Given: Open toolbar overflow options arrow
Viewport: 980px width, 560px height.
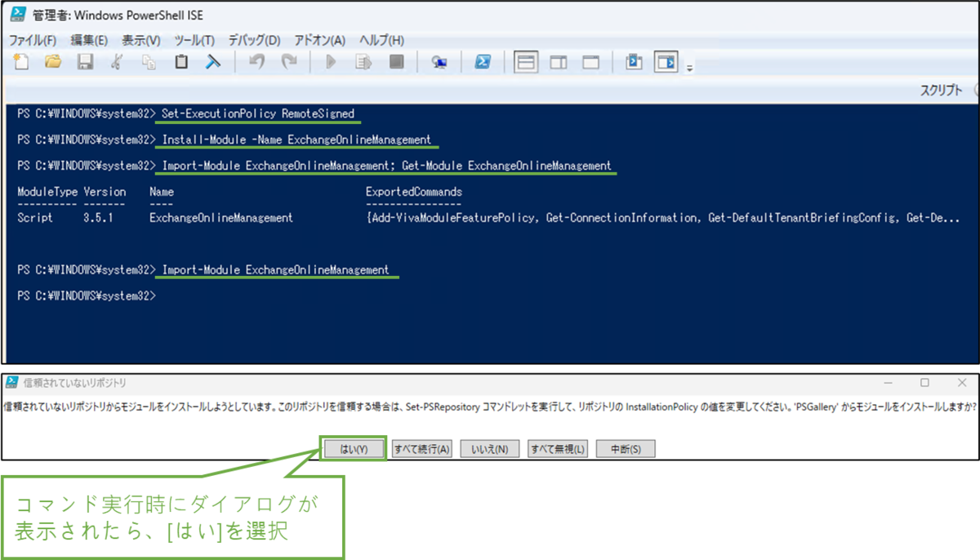Looking at the screenshot, I should click(690, 67).
